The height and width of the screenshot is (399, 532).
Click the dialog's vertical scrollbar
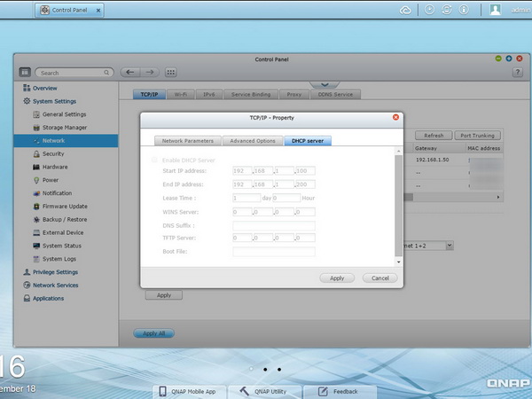point(398,204)
